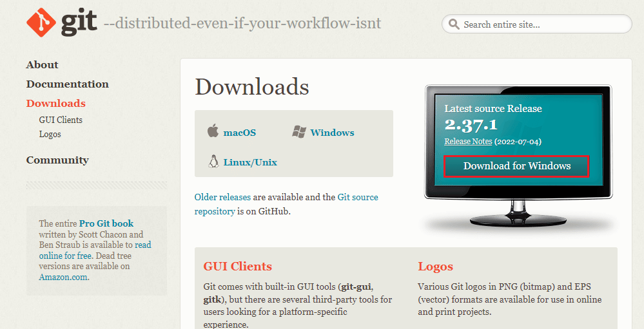Open GUI Clients in the sidebar
Image resolution: width=644 pixels, height=329 pixels.
coord(61,120)
